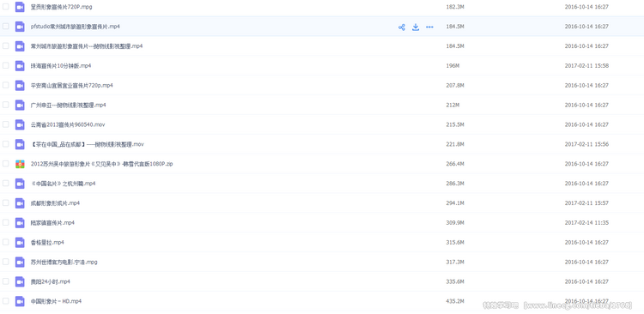Viewport: 644px width, 314px height.
Task: Click the video icon of the 720P.mpg file
Action: click(x=20, y=7)
